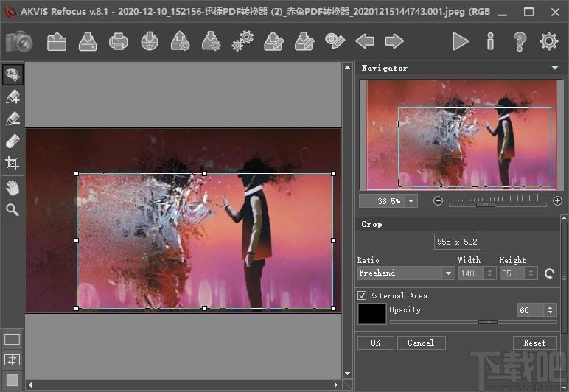The image size is (569, 392).
Task: Select the Crop tool
Action: point(13,163)
